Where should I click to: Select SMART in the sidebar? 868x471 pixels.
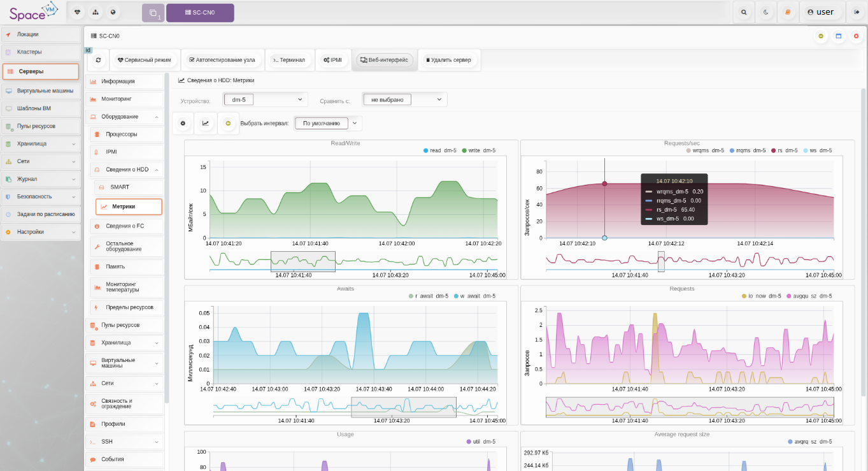tap(120, 187)
